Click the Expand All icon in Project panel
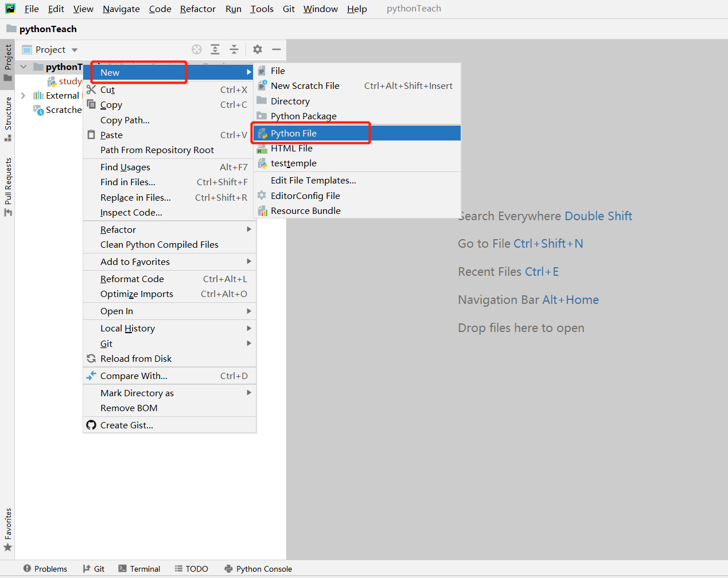The height and width of the screenshot is (578, 728). 215,49
